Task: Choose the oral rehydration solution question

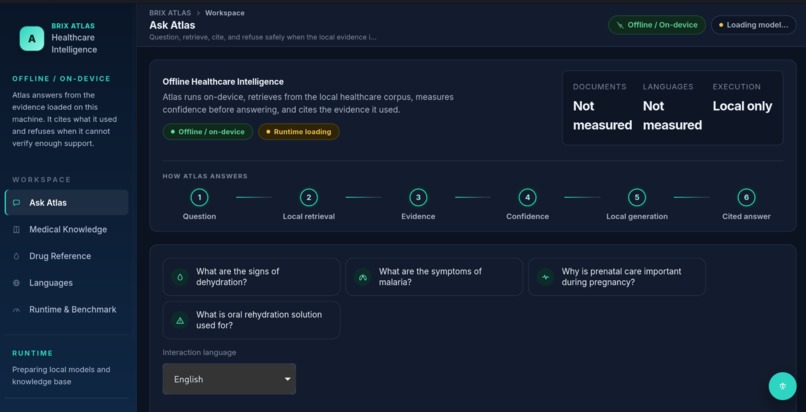Action: pyautogui.click(x=251, y=320)
